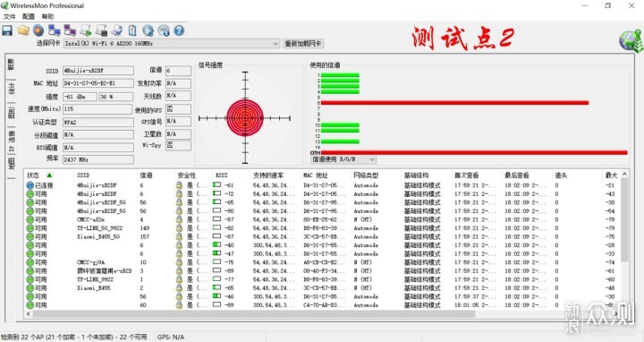Viewport: 644px width, 342px height.
Task: Sort by the 最后查看 column header
Action: (517, 175)
